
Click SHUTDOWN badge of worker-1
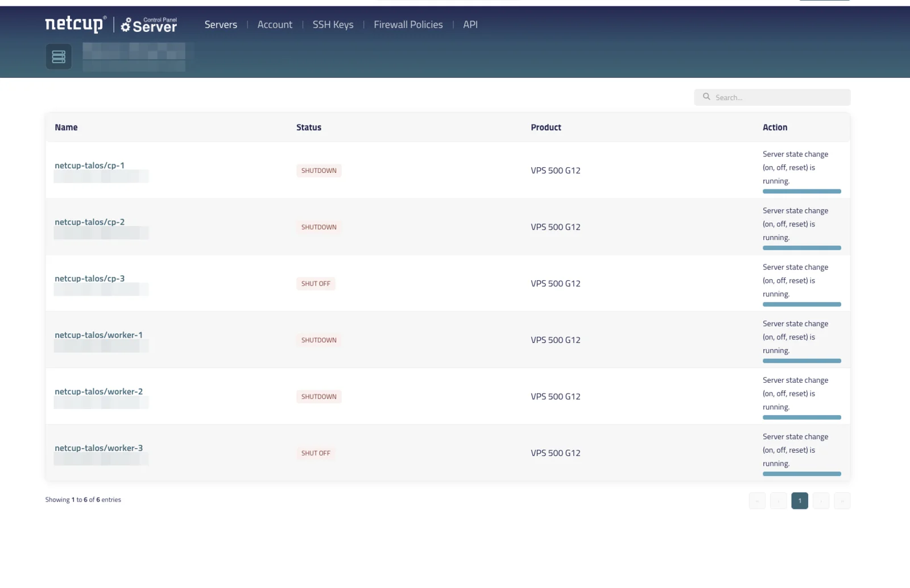[318, 340]
